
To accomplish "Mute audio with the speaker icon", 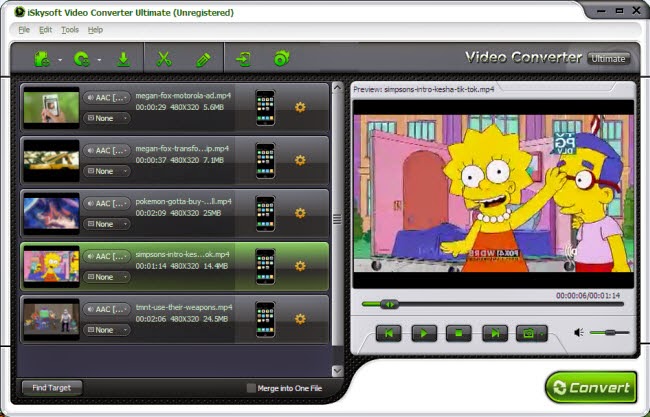I will (x=579, y=332).
